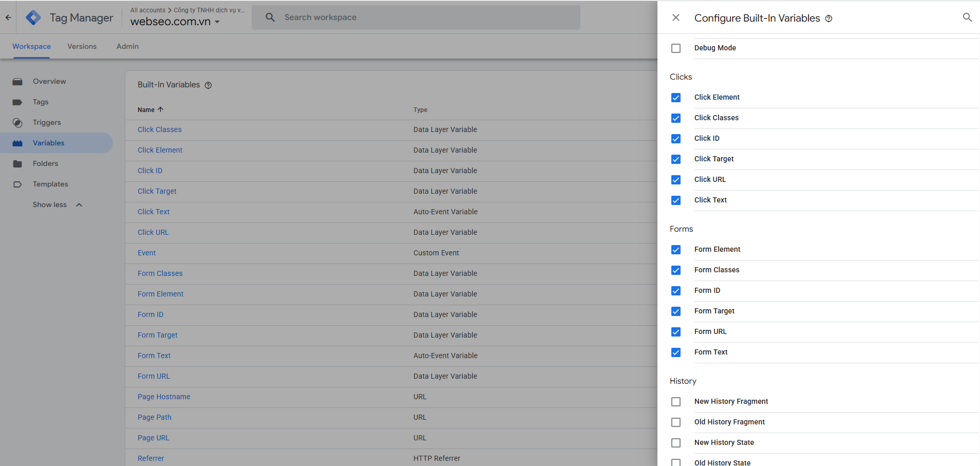980x466 pixels.
Task: Uncheck the Click Text checkbox
Action: tap(676, 200)
